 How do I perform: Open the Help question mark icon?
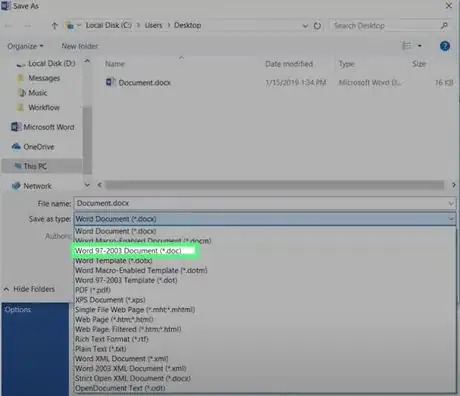[x=445, y=46]
